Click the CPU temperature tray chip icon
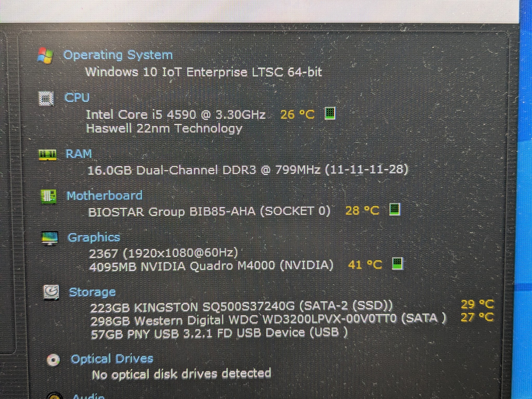 point(330,113)
